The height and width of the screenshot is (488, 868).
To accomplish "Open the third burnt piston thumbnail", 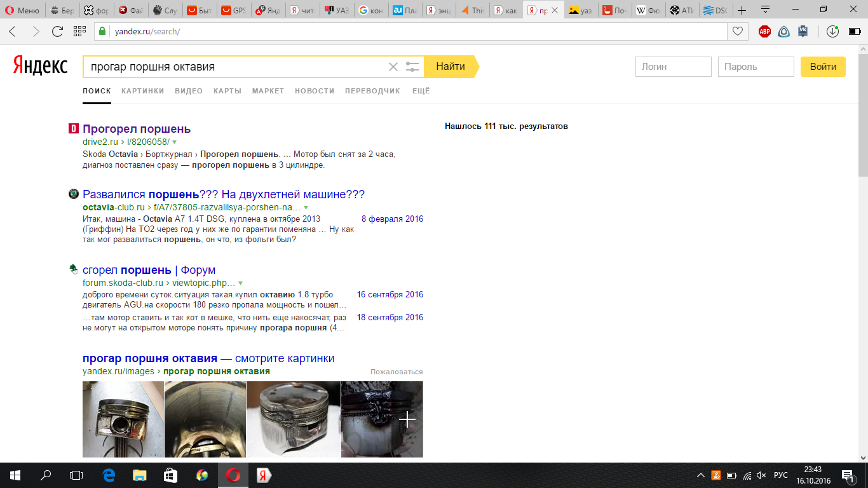I will 294,419.
